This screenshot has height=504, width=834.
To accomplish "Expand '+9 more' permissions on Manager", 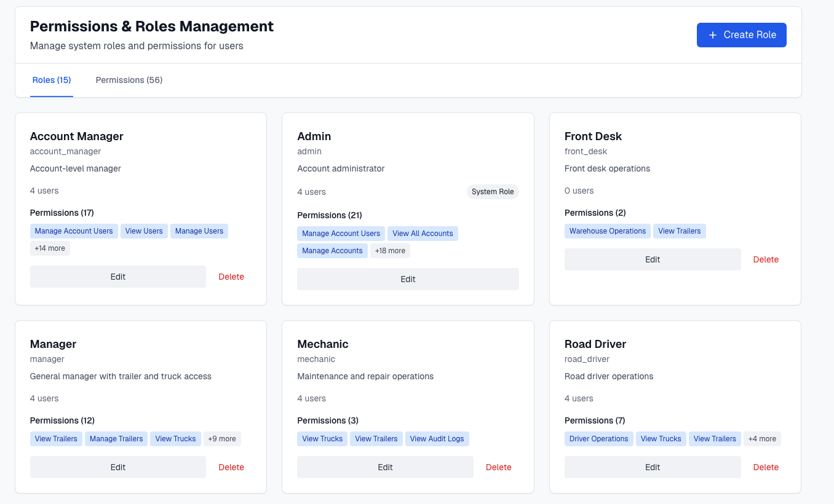I will pyautogui.click(x=222, y=438).
